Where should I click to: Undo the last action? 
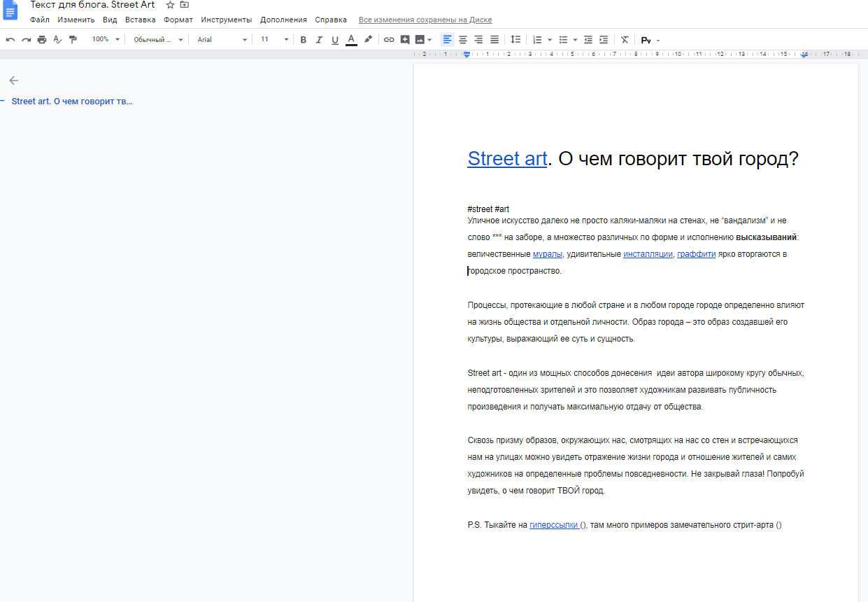(x=10, y=40)
